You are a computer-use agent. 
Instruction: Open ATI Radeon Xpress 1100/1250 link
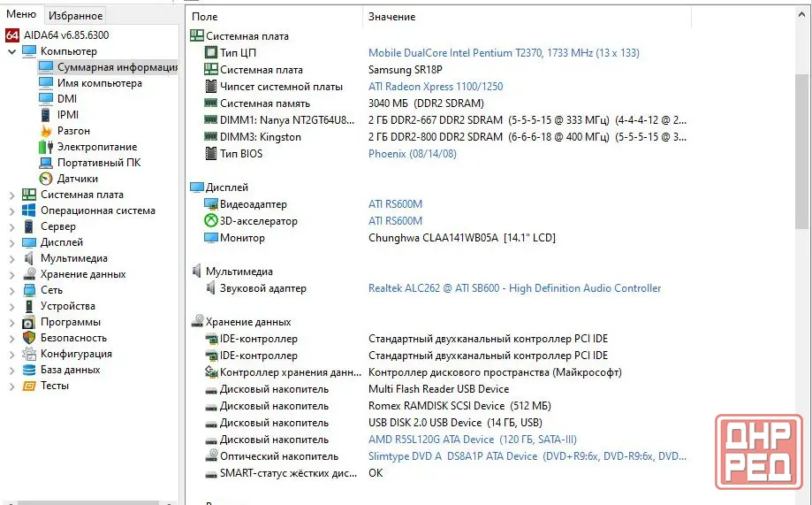pos(436,87)
